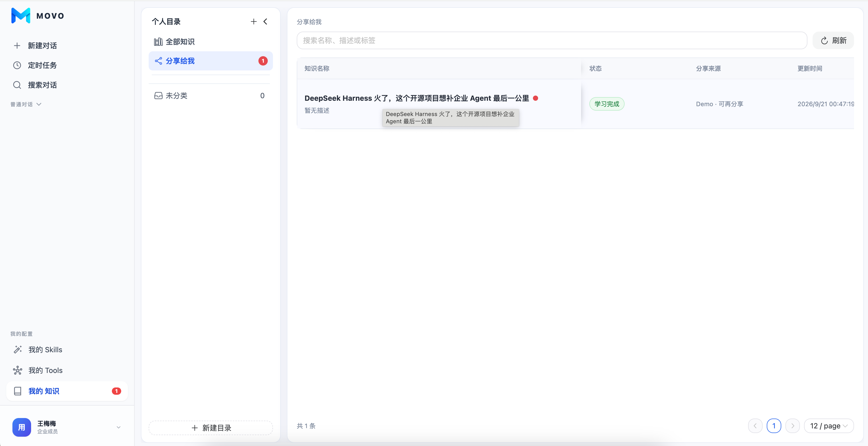Collapse the 个人目录 panel with left chevron

coord(265,21)
